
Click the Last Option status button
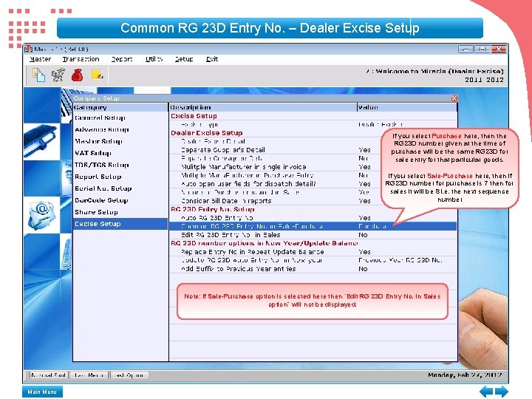[129, 375]
